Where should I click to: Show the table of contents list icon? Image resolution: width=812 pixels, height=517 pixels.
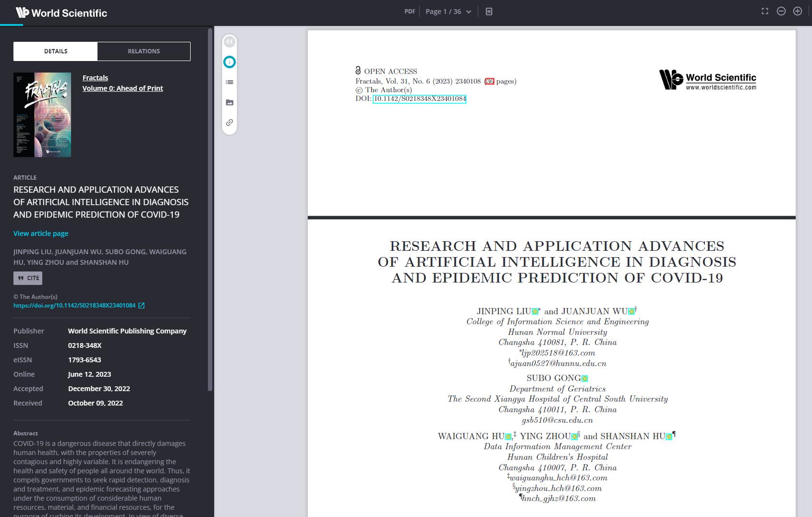[x=230, y=82]
